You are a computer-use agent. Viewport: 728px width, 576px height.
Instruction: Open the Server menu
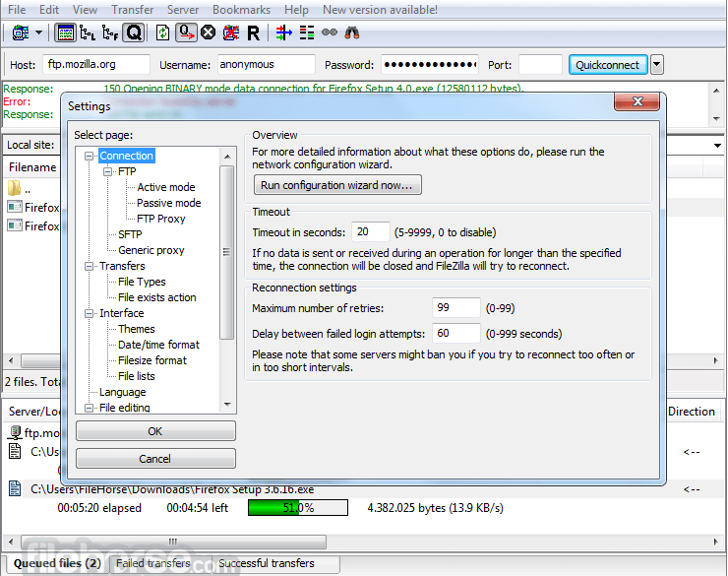click(x=183, y=10)
